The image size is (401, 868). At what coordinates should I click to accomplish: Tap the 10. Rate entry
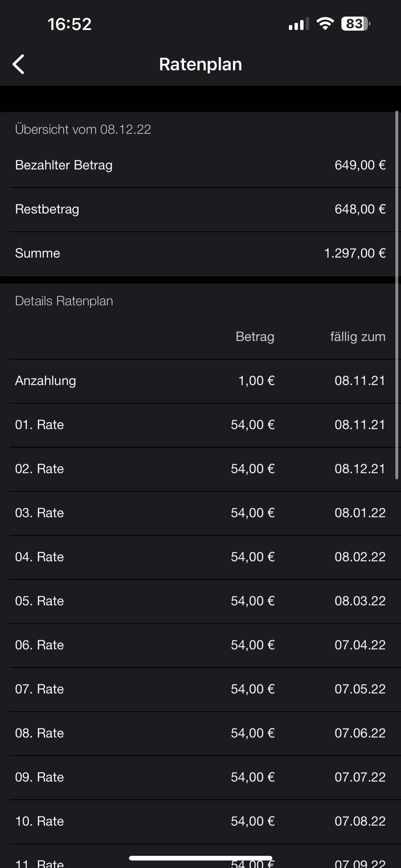click(200, 821)
